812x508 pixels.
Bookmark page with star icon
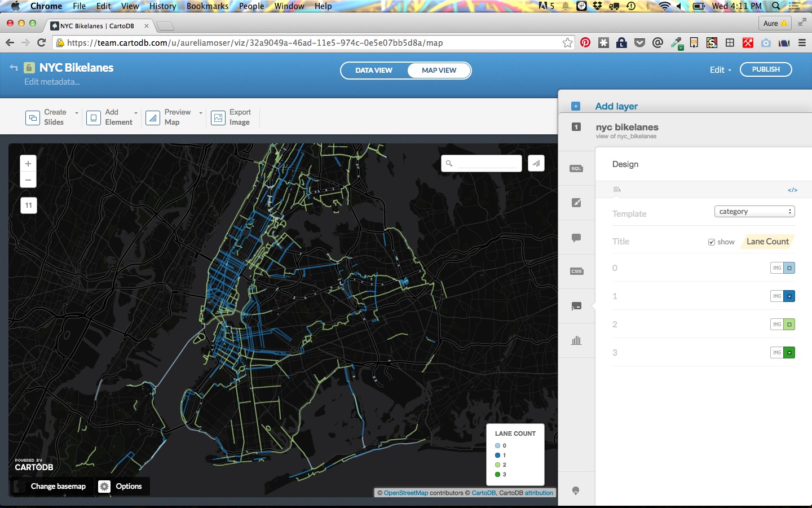pyautogui.click(x=567, y=43)
